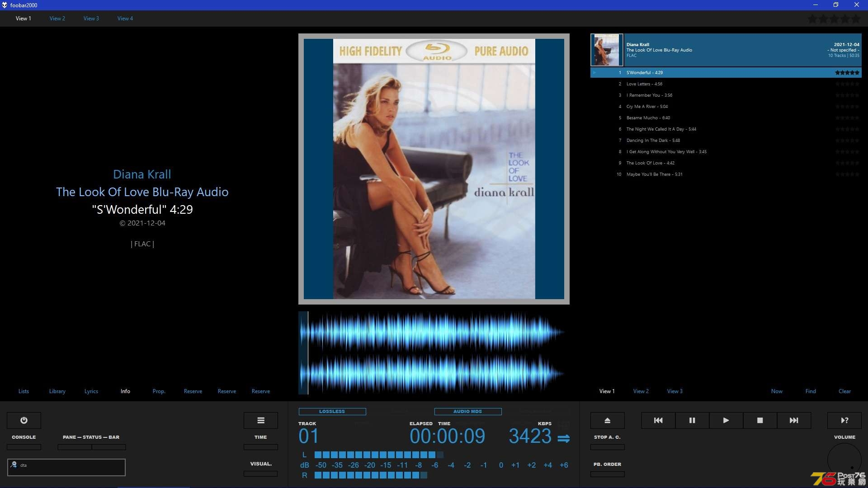Viewport: 868px width, 488px height.
Task: Click the eject button above Stop A. C.
Action: [608, 420]
